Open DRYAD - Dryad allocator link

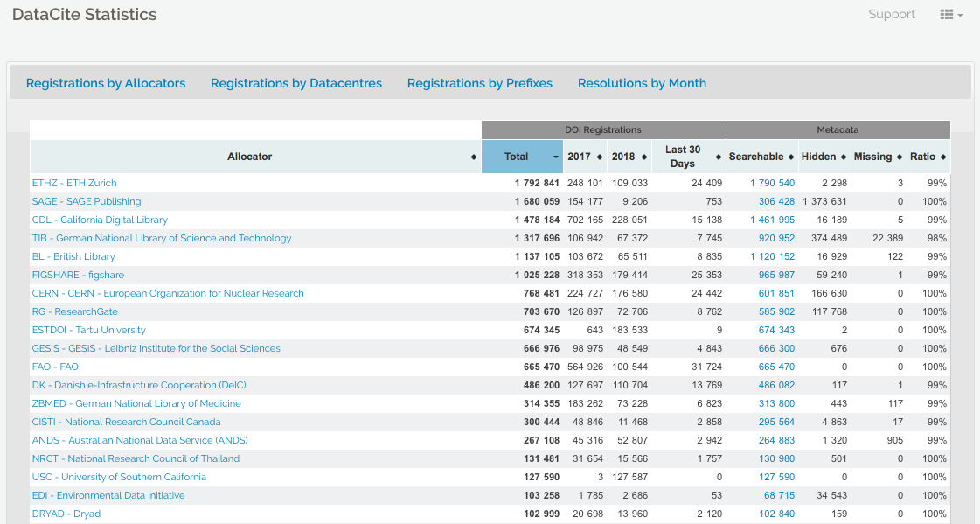pos(66,514)
